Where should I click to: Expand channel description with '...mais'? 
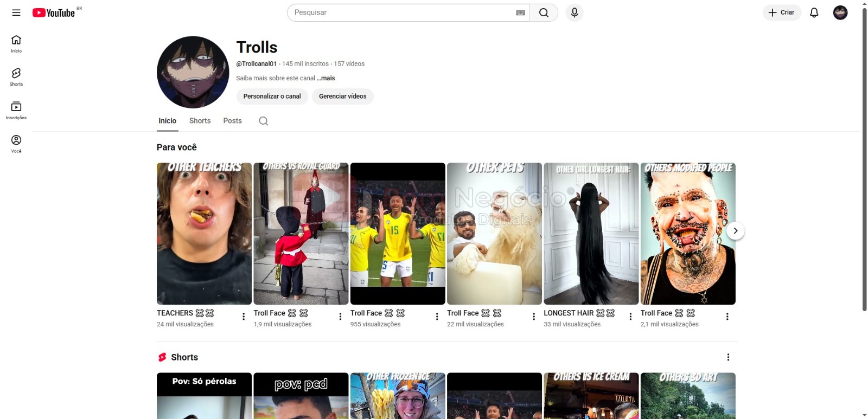pyautogui.click(x=326, y=78)
